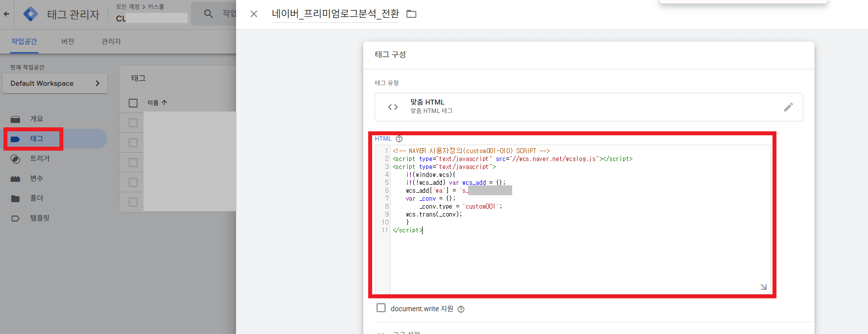Screen dimensions: 868x334
Task: Switch to the 관리자 tab
Action: (111, 42)
